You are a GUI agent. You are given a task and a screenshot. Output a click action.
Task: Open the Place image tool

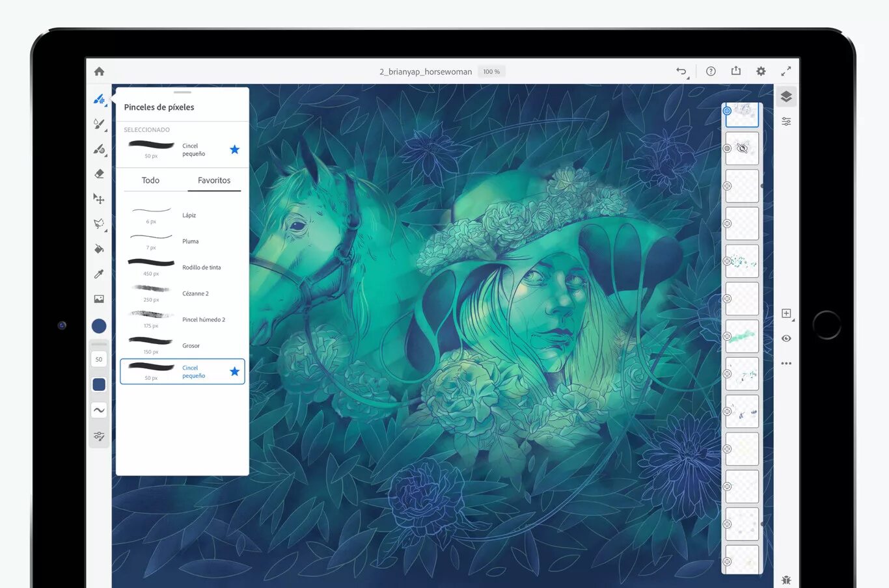tap(99, 299)
